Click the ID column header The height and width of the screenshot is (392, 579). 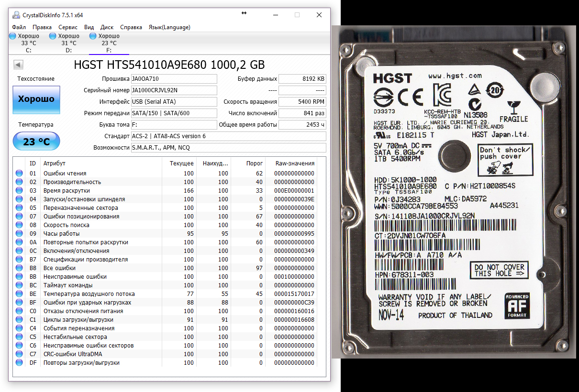tap(33, 163)
